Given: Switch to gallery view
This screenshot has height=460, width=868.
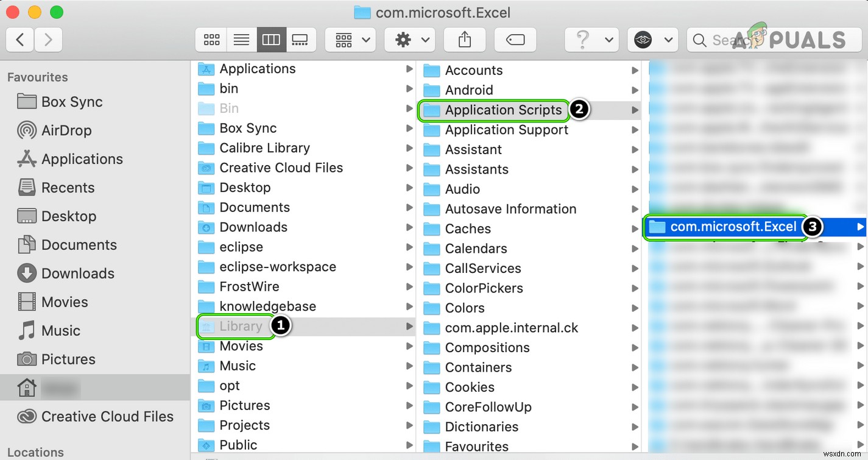Looking at the screenshot, I should click(x=301, y=39).
